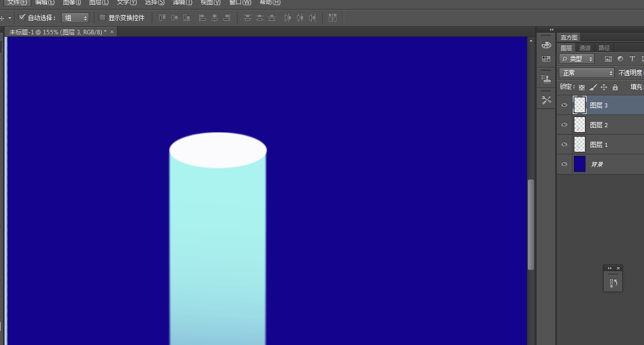
Task: Open the Tool Presets wrench panel icon
Action: (x=546, y=100)
